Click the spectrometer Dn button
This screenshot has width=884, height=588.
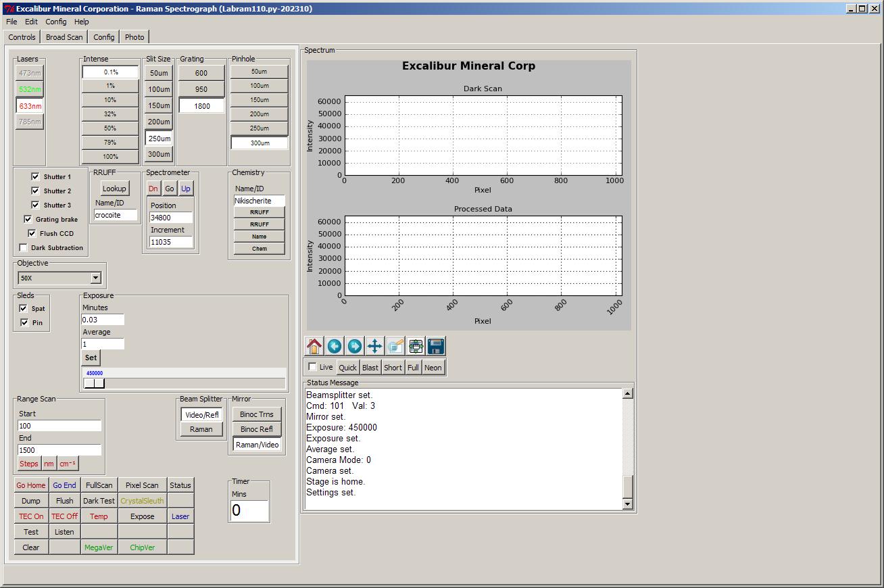tap(153, 189)
